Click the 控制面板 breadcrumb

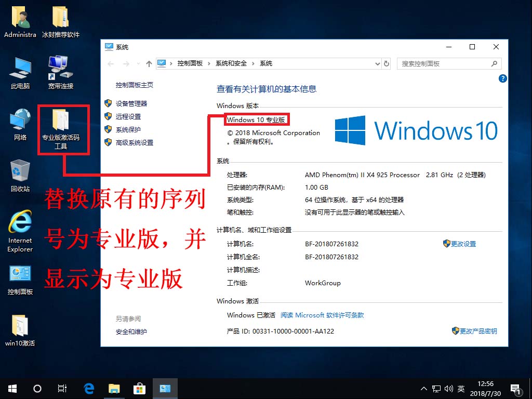click(x=190, y=63)
